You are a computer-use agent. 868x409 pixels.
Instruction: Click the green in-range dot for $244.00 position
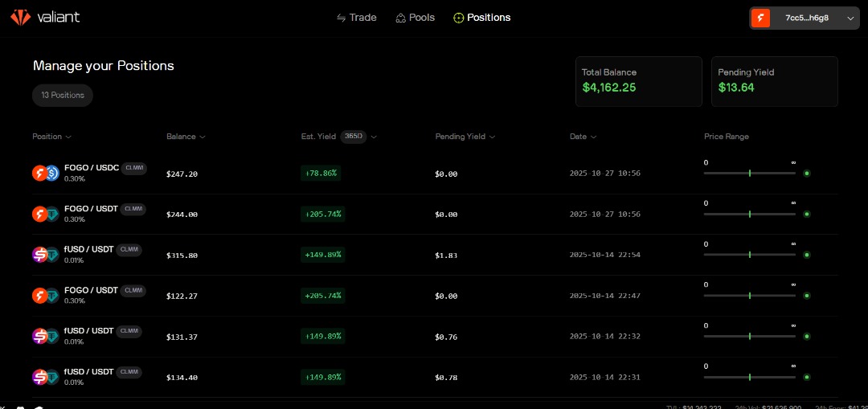807,215
